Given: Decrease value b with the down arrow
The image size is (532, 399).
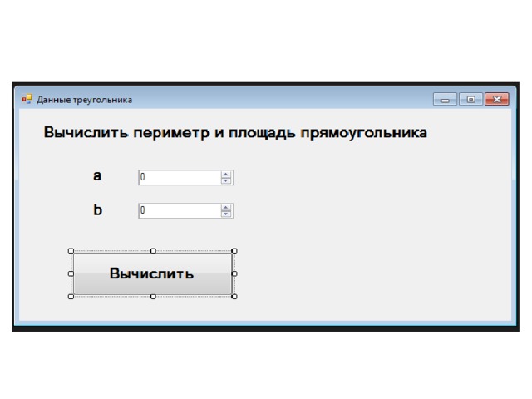Looking at the screenshot, I should tap(226, 214).
